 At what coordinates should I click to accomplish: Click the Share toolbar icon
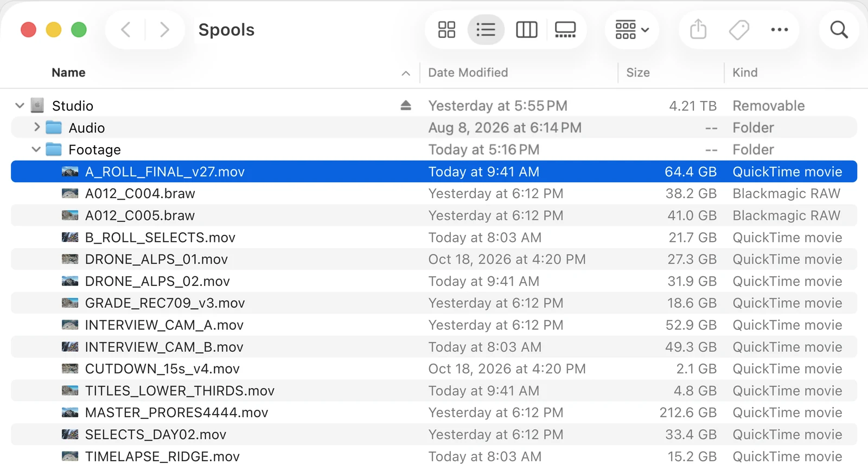pyautogui.click(x=698, y=29)
